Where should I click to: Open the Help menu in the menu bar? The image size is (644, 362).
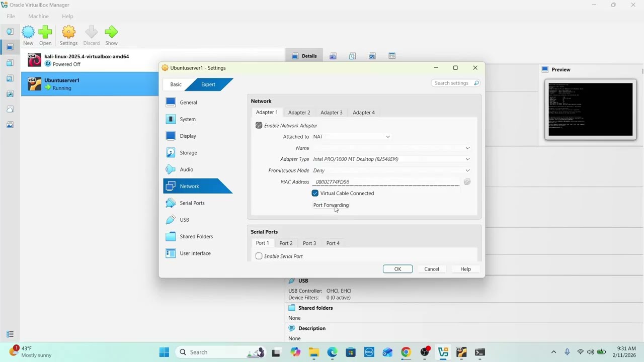pyautogui.click(x=67, y=16)
